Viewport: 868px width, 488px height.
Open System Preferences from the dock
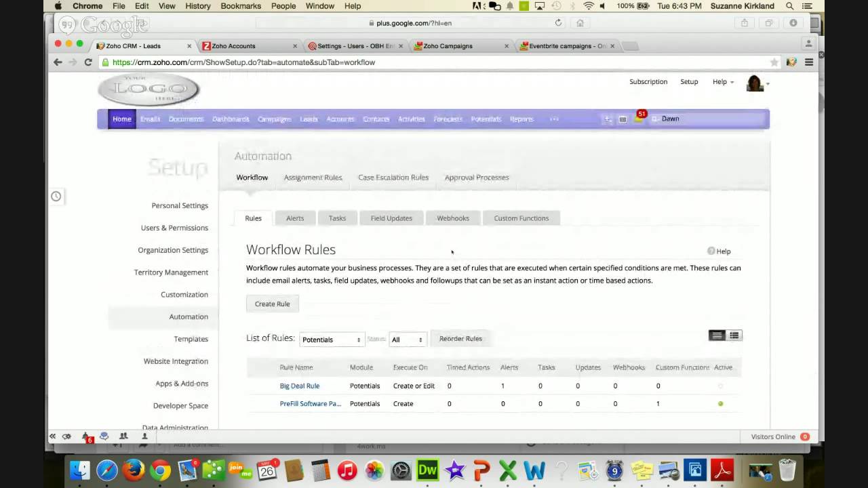pos(401,470)
